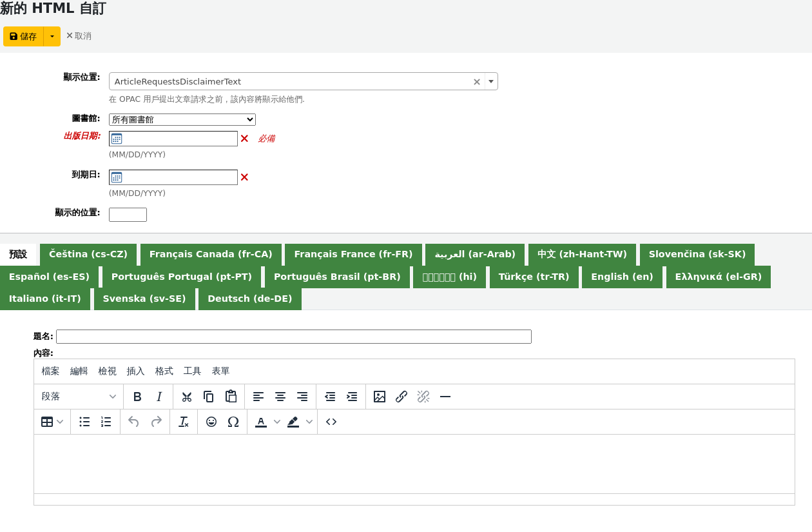Viewport: 812px width, 532px height.
Task: Open the source code view
Action: (x=331, y=422)
